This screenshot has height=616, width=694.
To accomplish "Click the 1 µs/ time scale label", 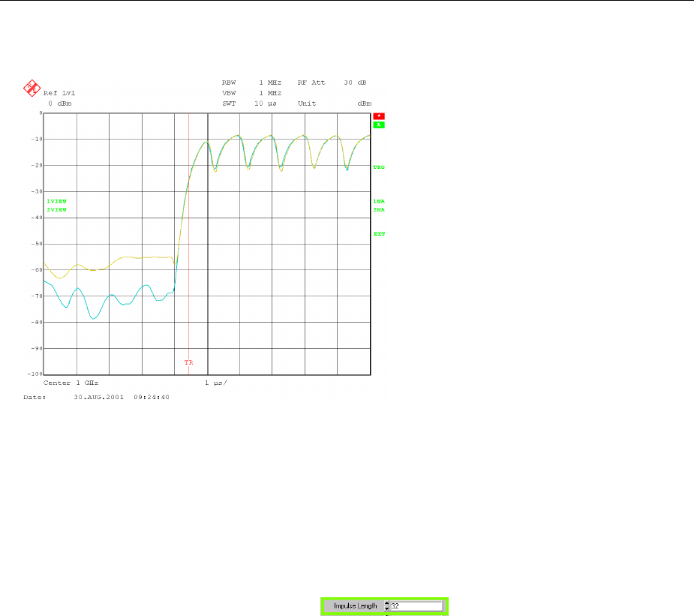I will (x=215, y=383).
